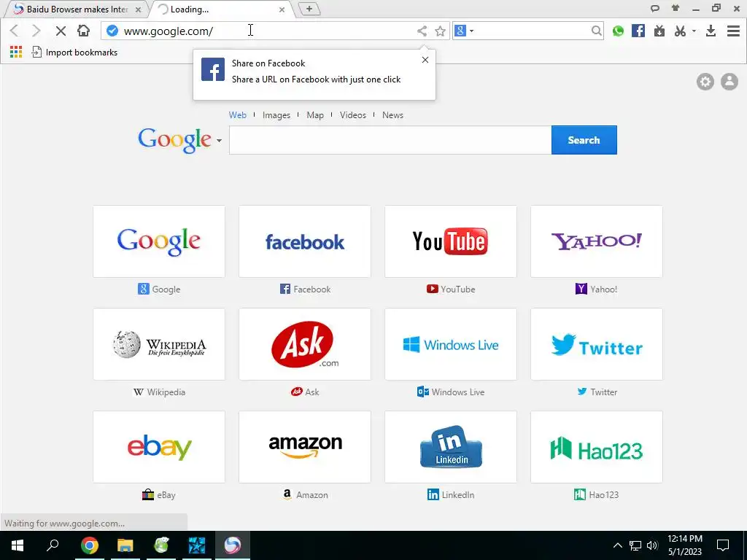Open the Windows Start menu
This screenshot has height=560, width=747.
click(x=18, y=545)
